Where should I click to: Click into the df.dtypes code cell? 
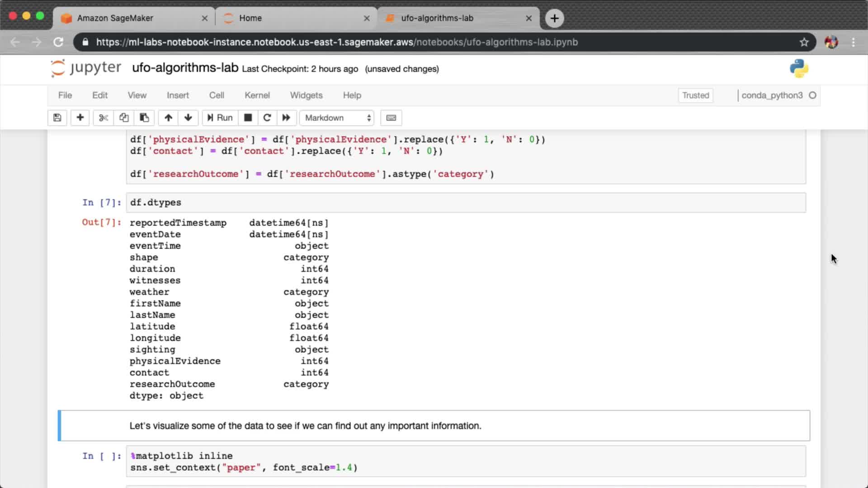pos(466,203)
